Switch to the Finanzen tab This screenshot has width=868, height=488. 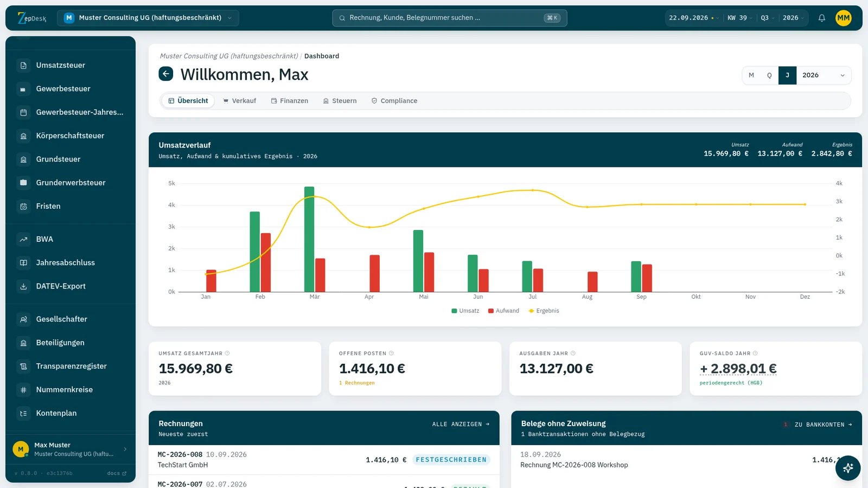(x=290, y=101)
